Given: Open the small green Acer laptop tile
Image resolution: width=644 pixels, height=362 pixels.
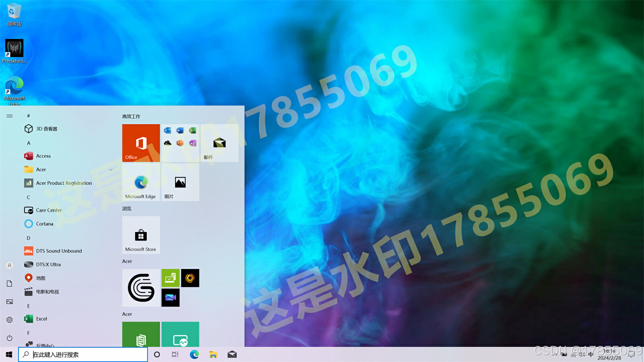Looking at the screenshot, I should pos(171,278).
